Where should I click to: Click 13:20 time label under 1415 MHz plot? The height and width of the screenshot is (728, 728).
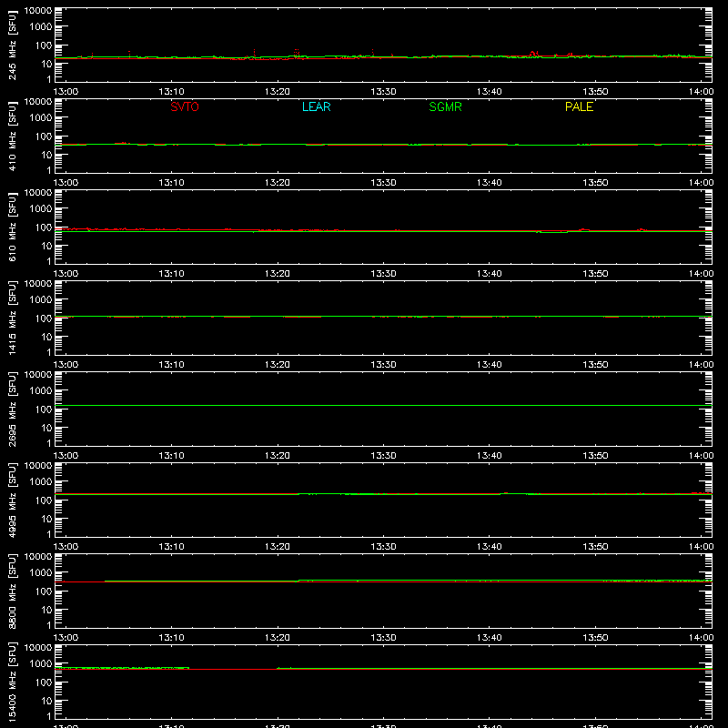278,365
